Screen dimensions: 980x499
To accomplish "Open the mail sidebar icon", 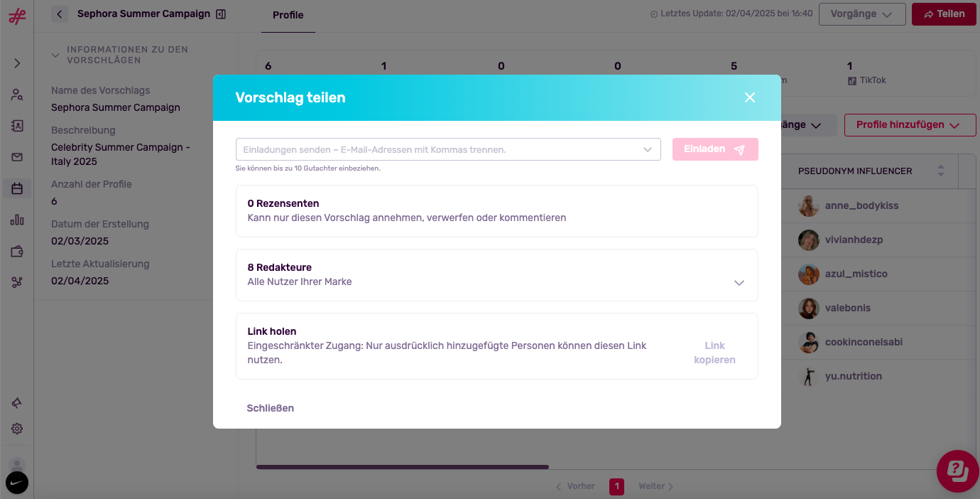I will click(x=17, y=157).
